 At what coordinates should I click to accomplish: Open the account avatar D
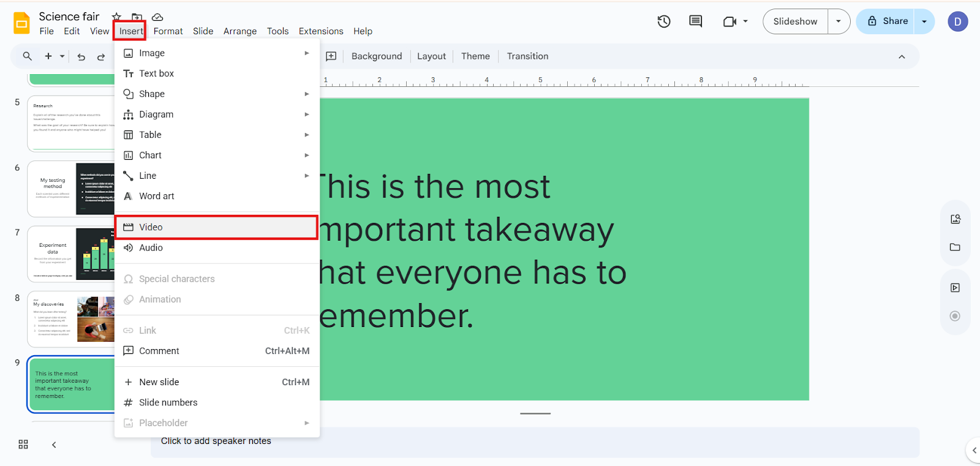[958, 21]
